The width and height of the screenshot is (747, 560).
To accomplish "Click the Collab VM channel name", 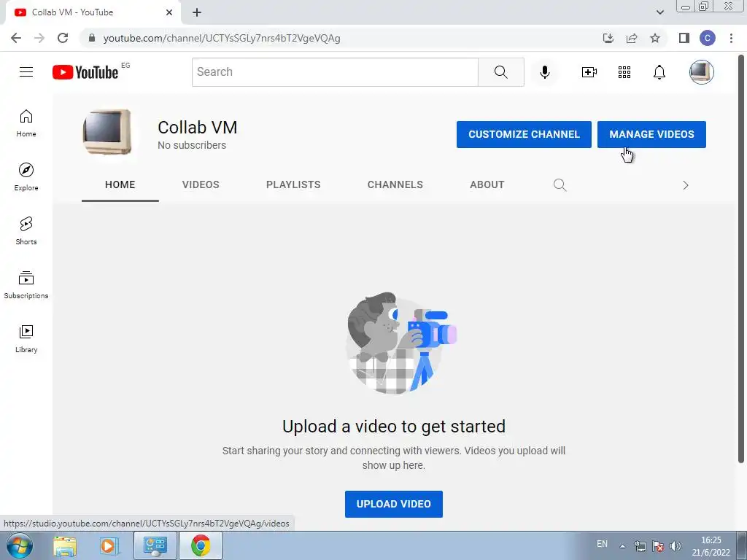I will (197, 127).
